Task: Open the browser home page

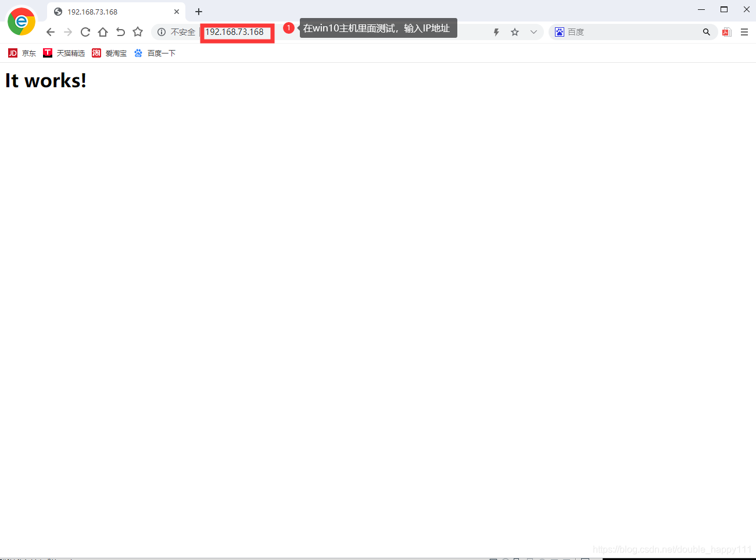Action: click(103, 32)
